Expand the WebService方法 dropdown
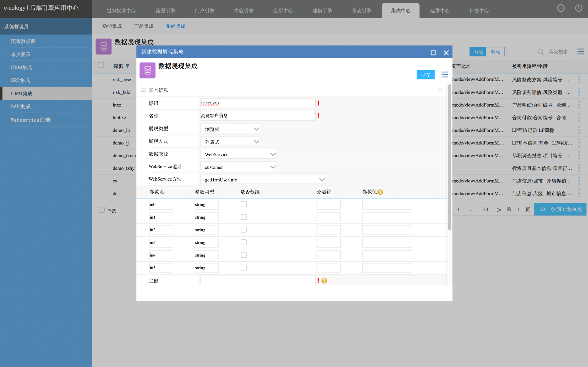Image resolution: width=588 pixels, height=367 pixels. [x=263, y=180]
